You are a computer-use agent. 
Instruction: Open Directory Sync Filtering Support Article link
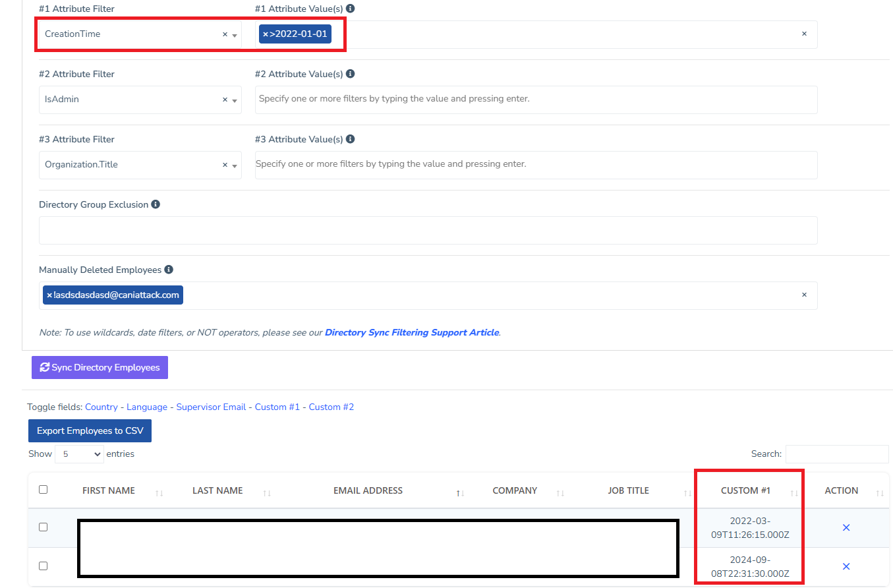411,332
